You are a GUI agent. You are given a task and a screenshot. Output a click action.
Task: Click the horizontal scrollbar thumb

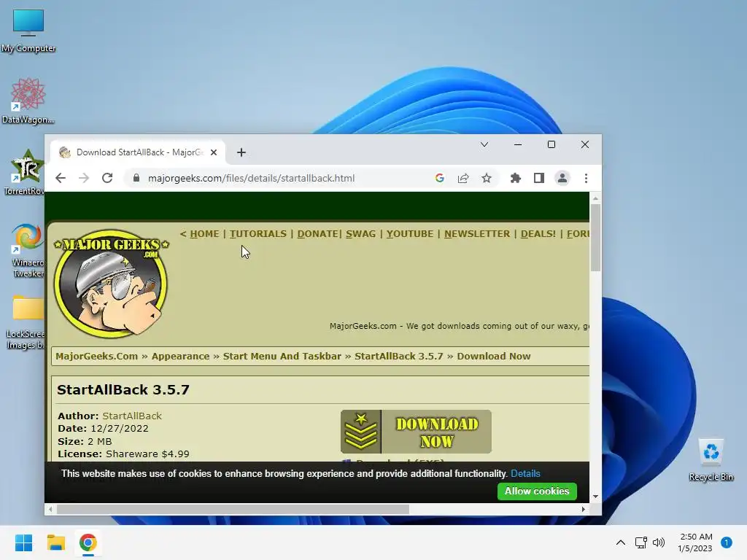(233, 509)
